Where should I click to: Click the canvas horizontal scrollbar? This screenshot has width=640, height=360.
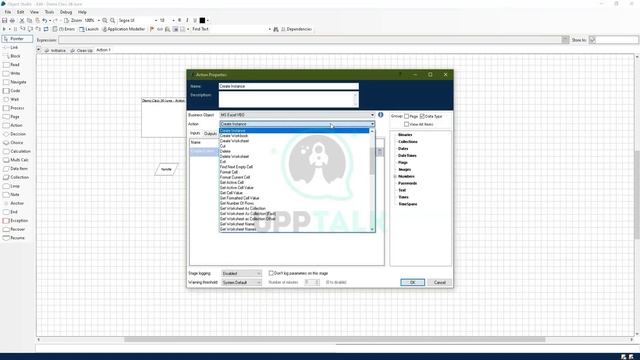click(335, 339)
